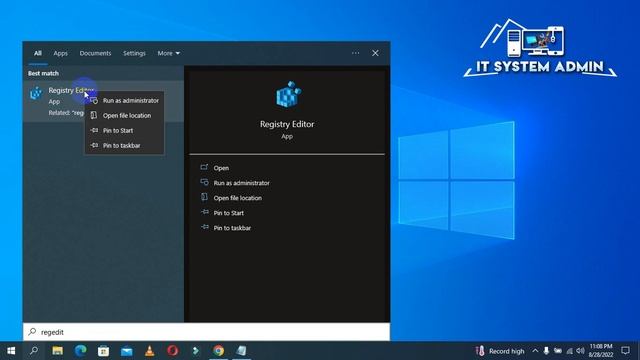
Task: Click pin icon next to Pin to taskbar in preview
Action: [204, 228]
